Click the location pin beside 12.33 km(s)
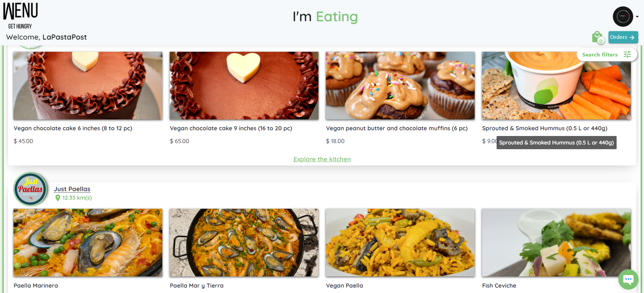The width and height of the screenshot is (644, 293). [x=58, y=198]
